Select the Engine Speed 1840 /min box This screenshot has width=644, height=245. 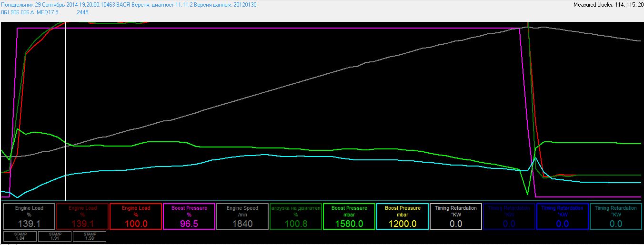(x=242, y=216)
